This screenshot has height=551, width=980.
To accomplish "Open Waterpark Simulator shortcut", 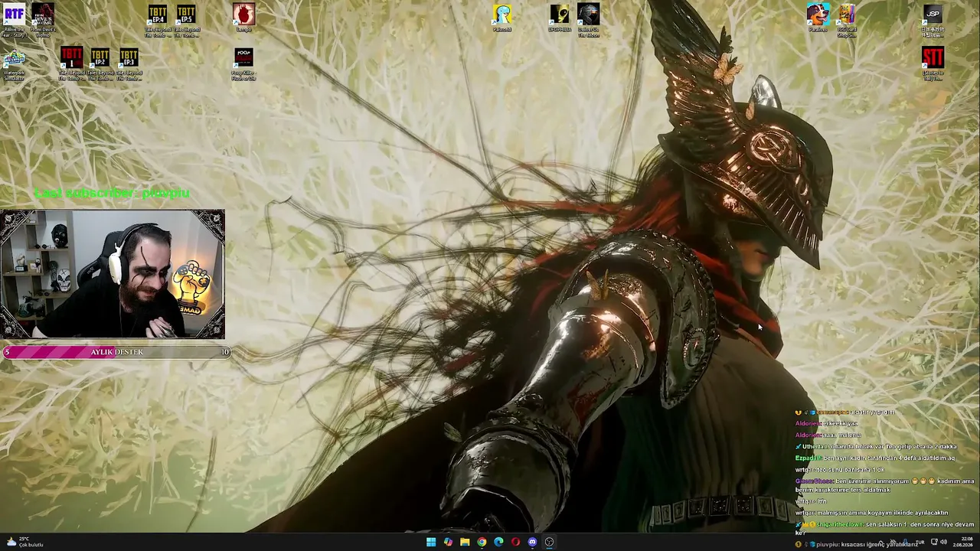I will pos(14,64).
